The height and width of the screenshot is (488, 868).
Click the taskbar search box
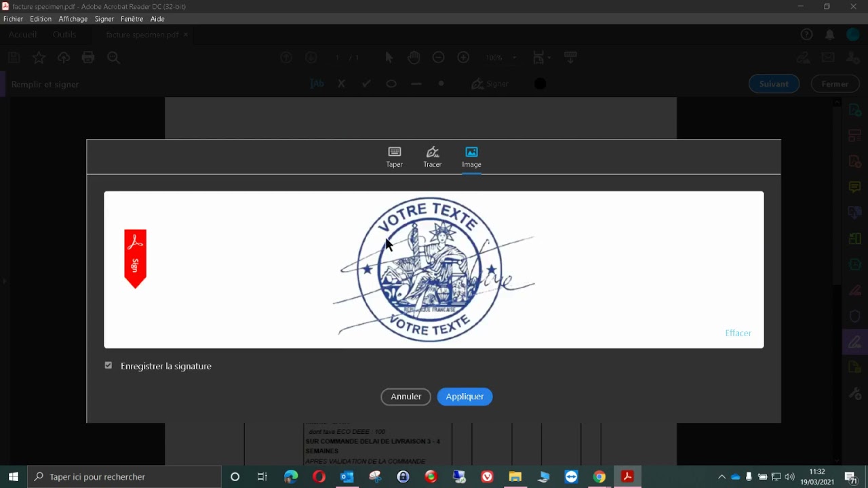coord(125,476)
